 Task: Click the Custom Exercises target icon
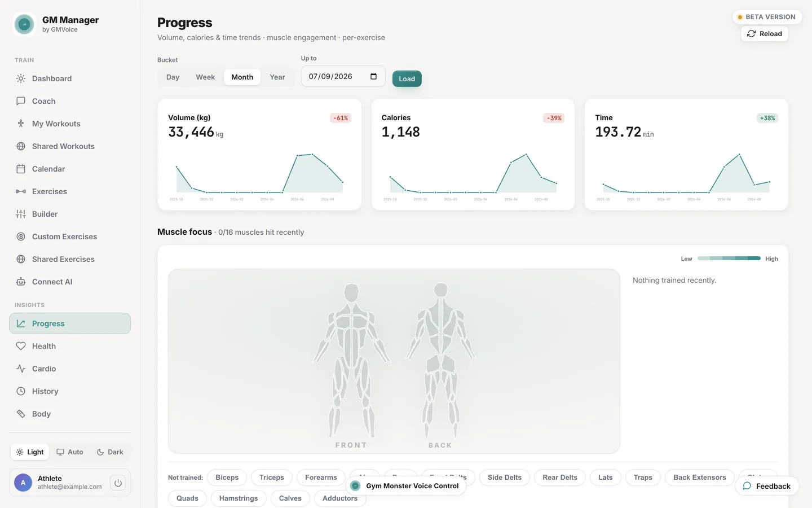pyautogui.click(x=21, y=237)
